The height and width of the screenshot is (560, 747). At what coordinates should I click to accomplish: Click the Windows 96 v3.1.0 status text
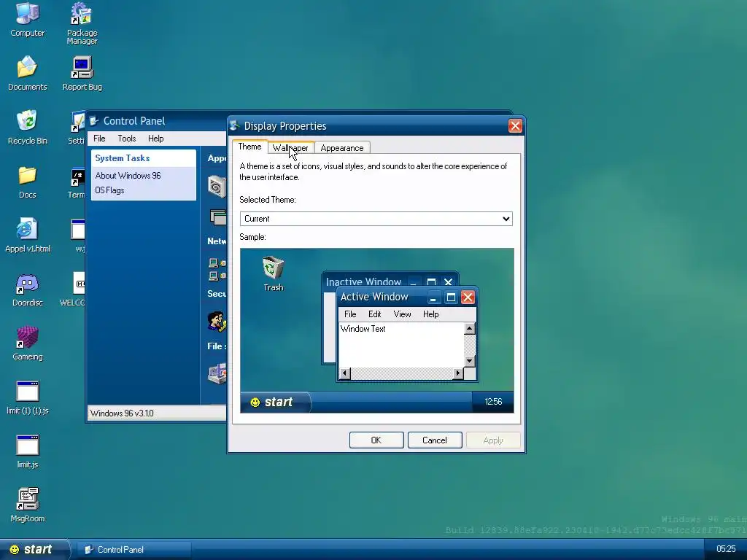click(122, 413)
